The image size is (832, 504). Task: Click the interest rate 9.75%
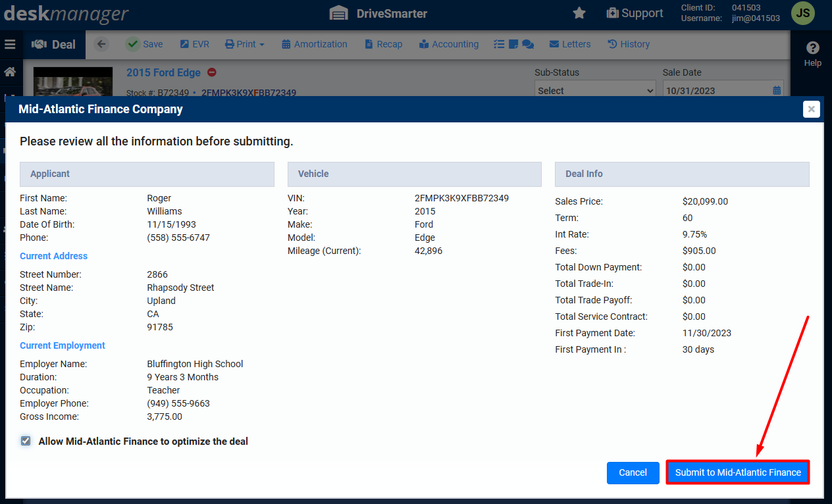[695, 234]
